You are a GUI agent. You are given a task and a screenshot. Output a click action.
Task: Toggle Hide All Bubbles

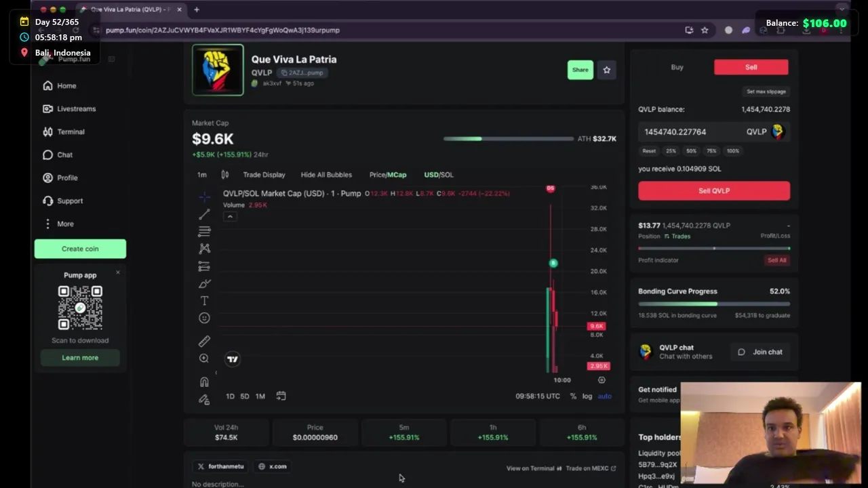coord(326,175)
